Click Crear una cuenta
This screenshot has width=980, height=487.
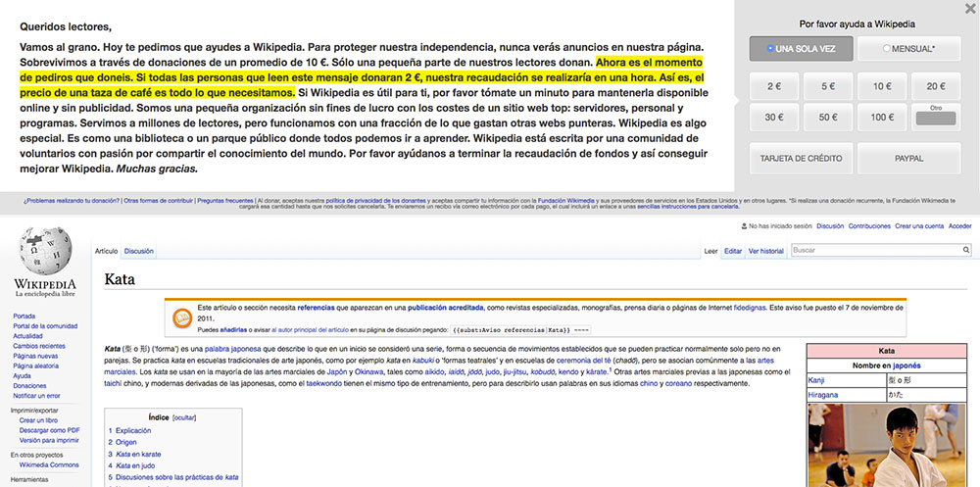(919, 226)
